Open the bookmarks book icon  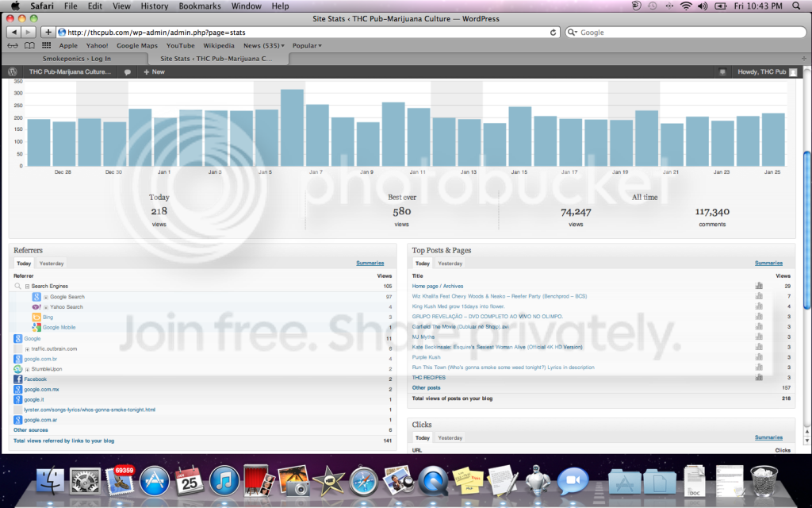(29, 45)
